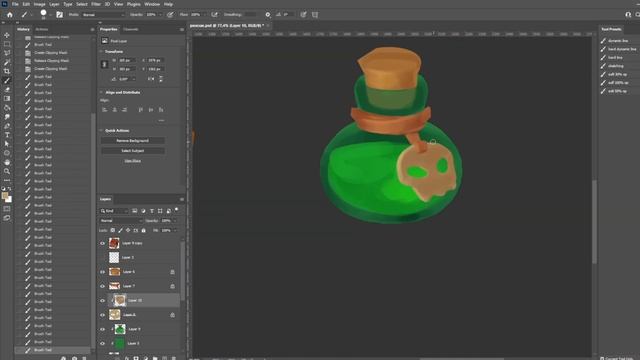The height and width of the screenshot is (360, 640).
Task: Open the brush settings panel icon
Action: coord(60,15)
